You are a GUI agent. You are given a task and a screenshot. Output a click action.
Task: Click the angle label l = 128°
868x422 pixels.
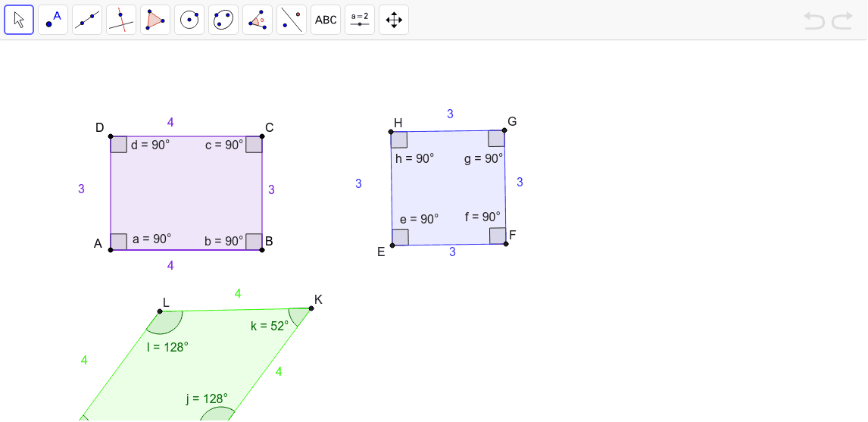pyautogui.click(x=167, y=347)
